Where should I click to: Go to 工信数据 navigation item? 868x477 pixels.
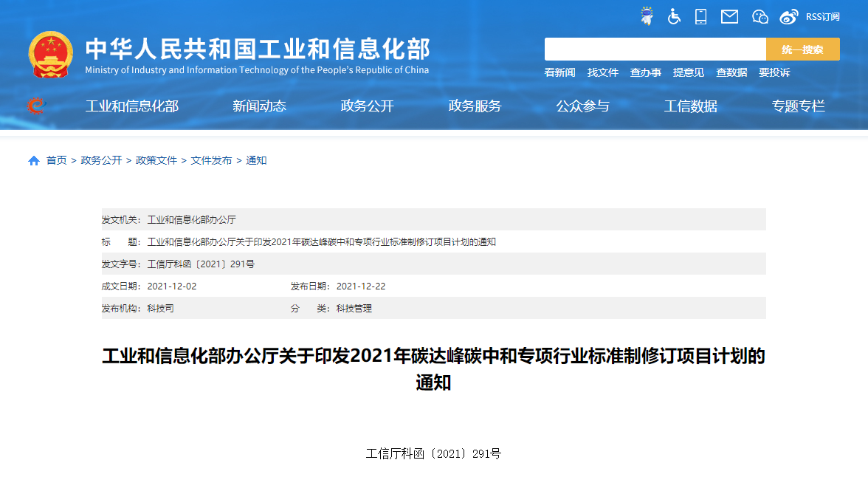click(690, 106)
